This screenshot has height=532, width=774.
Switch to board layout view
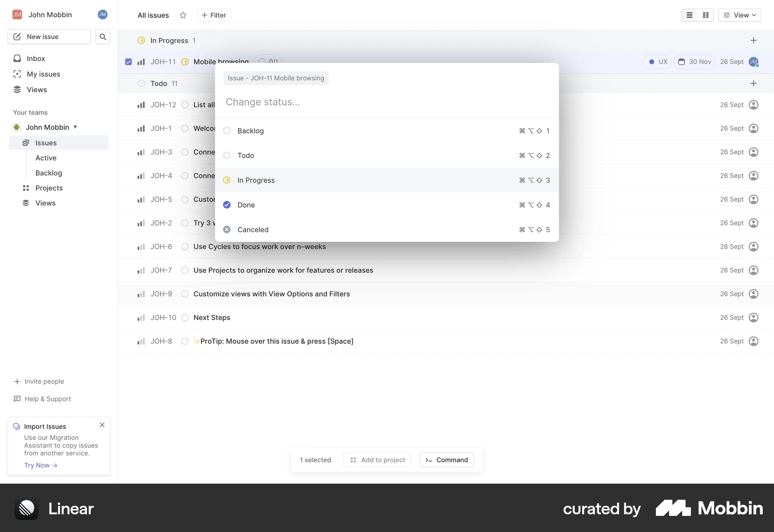coord(705,15)
